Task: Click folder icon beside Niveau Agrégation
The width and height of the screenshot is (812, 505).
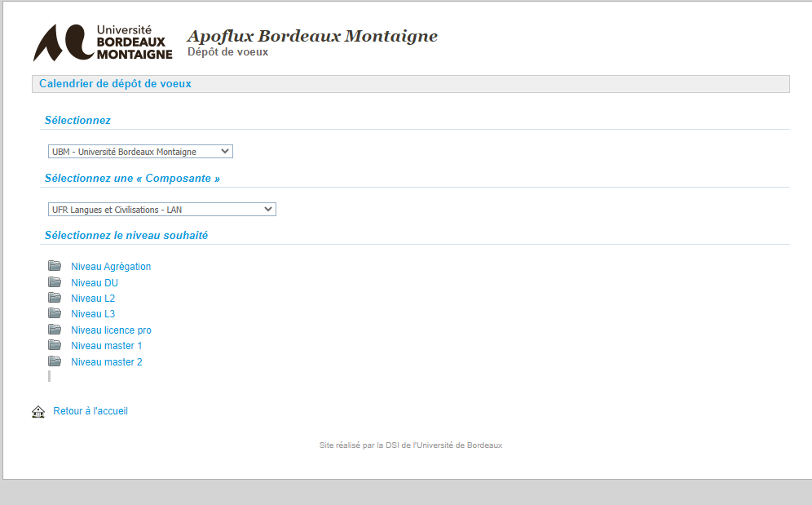Action: point(55,266)
